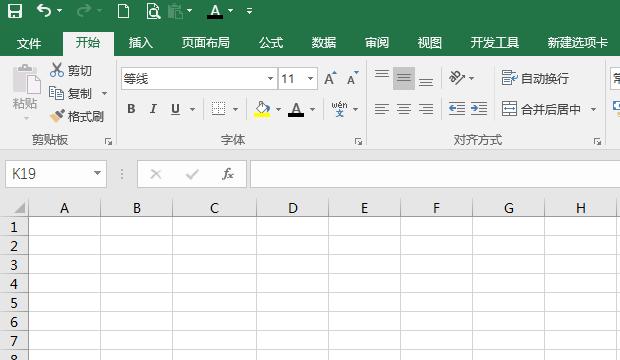Switch to the Insert (插入) tab
The height and width of the screenshot is (360, 620).
pos(141,42)
